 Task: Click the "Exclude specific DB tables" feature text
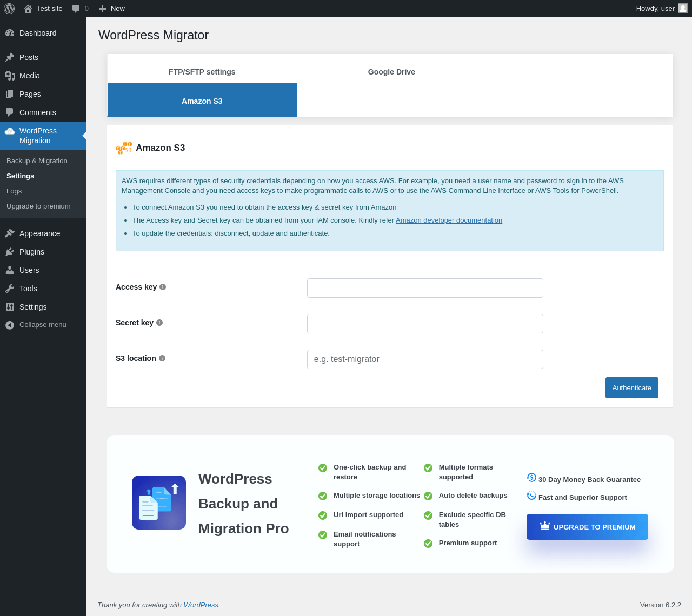(x=473, y=520)
